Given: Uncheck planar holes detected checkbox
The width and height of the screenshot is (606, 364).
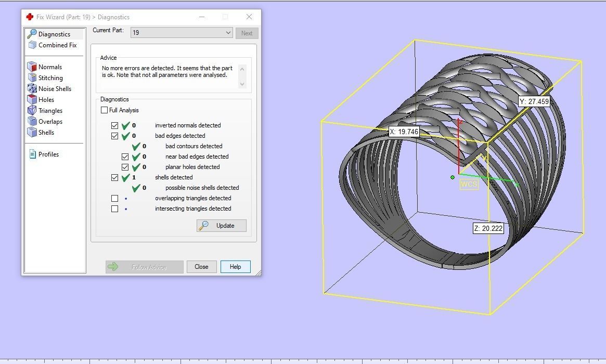Looking at the screenshot, I should (125, 167).
